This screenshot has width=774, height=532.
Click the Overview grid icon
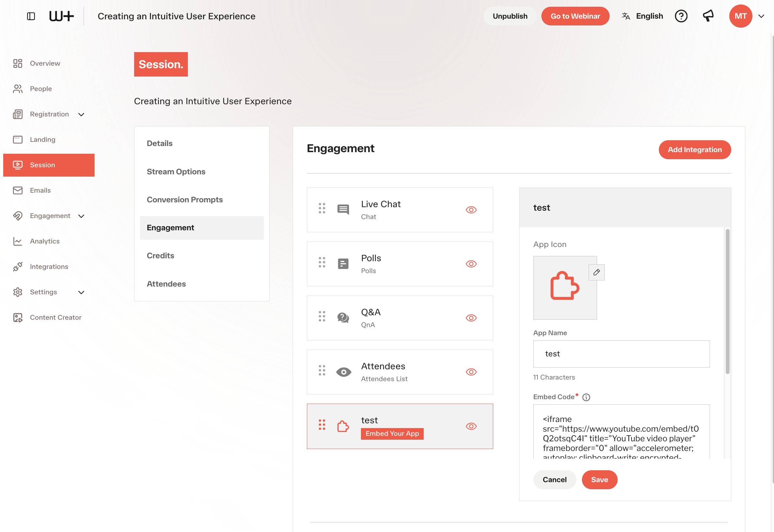[x=18, y=63]
